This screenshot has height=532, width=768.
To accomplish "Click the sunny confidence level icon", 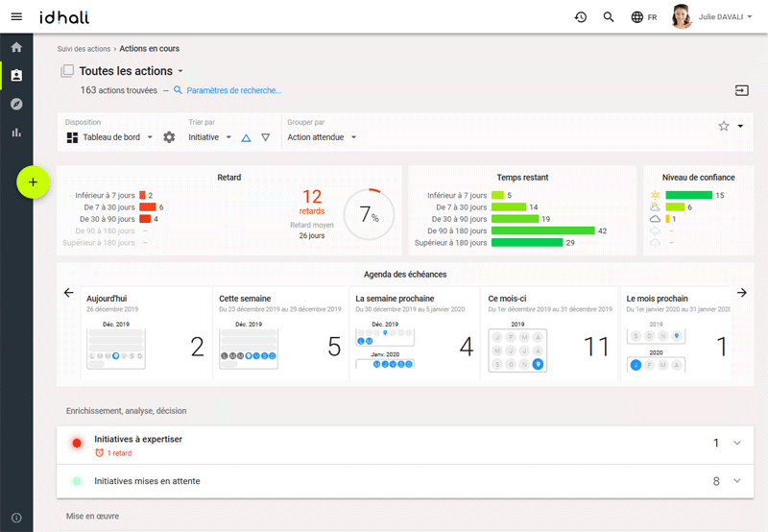I will [x=655, y=195].
